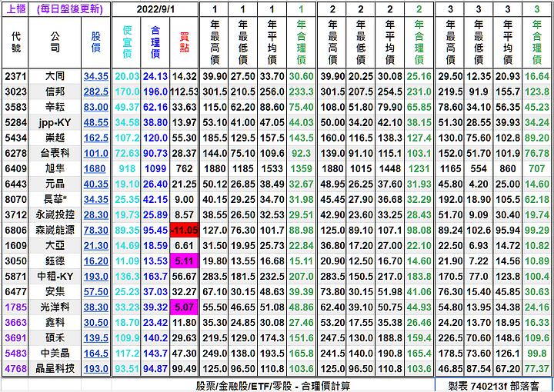This screenshot has width=554, height=392.
Task: Select buy point 99.49 for 晶呈科技
Action: 184,369
